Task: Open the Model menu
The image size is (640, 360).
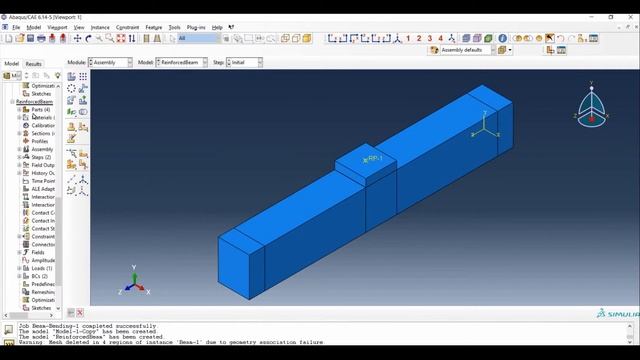Action: point(33,27)
